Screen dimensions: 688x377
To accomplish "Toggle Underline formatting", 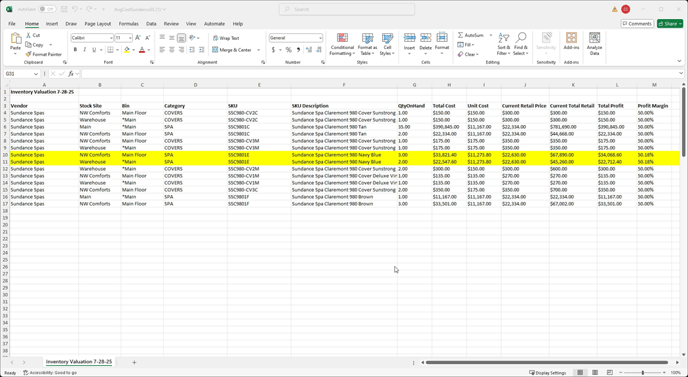I will point(94,50).
